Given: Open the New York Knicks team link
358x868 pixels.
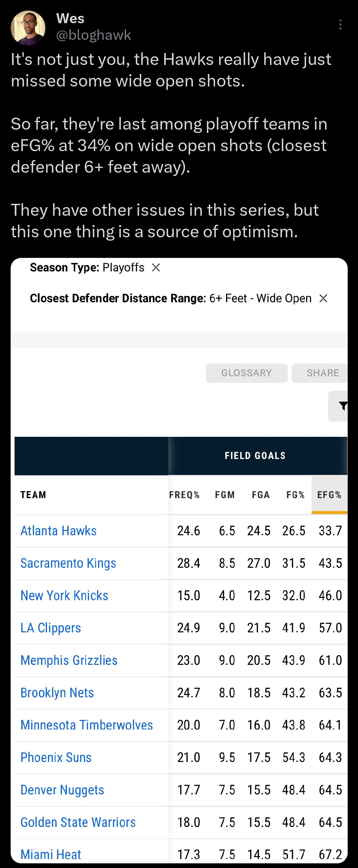Looking at the screenshot, I should point(64,595).
